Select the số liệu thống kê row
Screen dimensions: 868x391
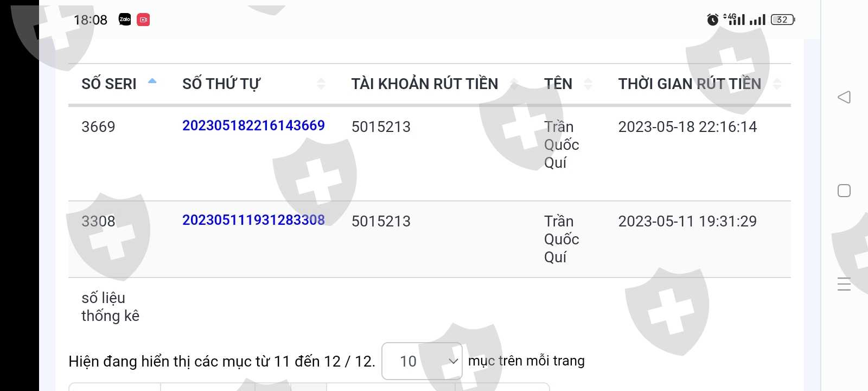tap(110, 307)
